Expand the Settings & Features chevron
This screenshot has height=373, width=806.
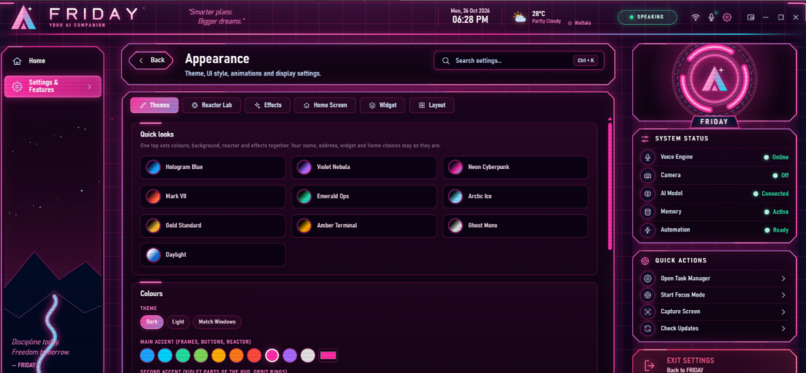pyautogui.click(x=89, y=86)
